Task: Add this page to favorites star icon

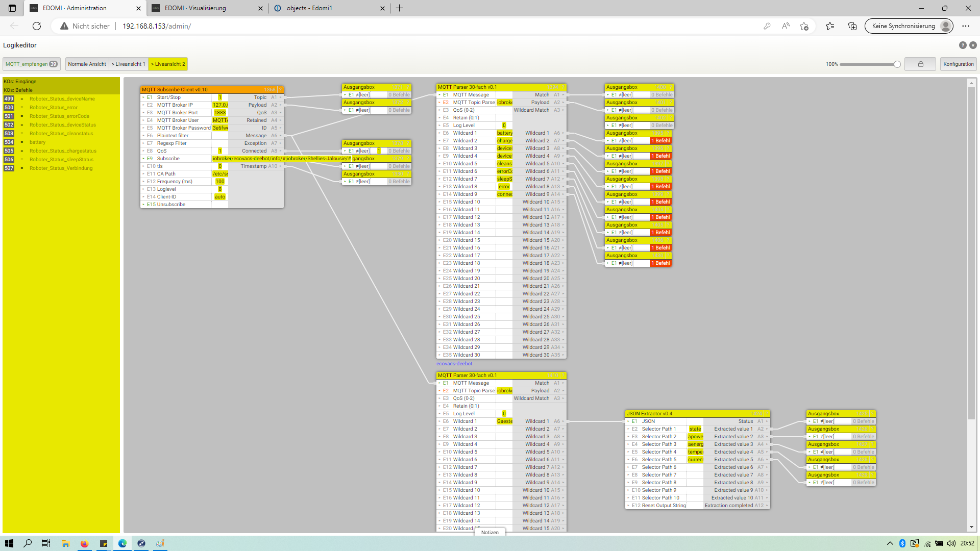Action: click(804, 26)
